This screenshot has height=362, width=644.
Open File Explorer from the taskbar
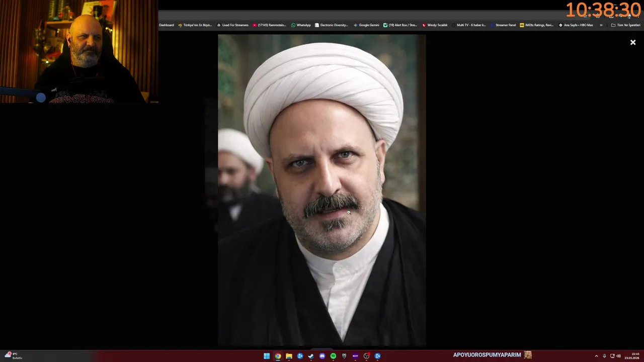(289, 356)
